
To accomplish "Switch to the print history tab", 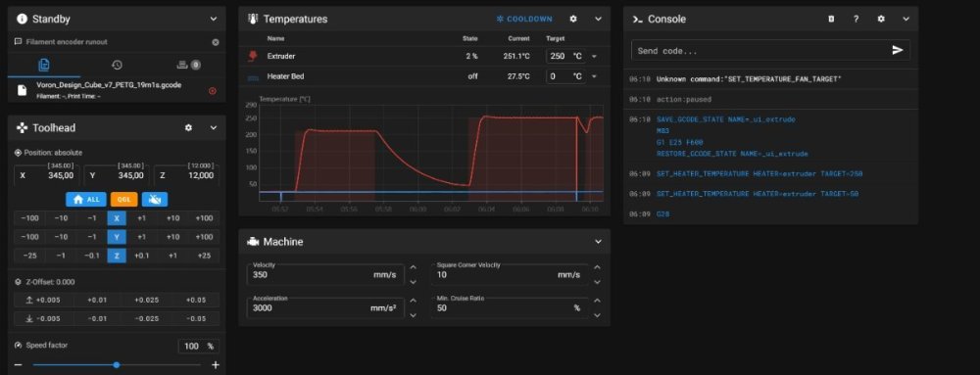I will [x=117, y=65].
